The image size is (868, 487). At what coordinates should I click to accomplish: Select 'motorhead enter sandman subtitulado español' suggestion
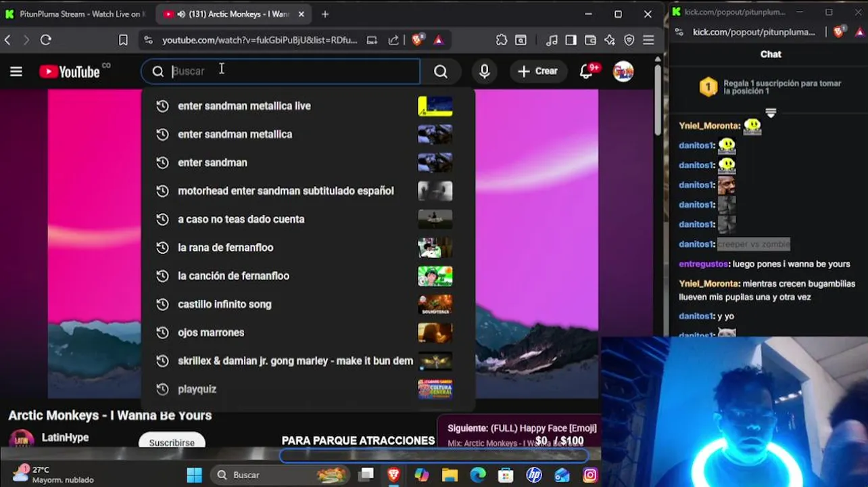click(308, 191)
